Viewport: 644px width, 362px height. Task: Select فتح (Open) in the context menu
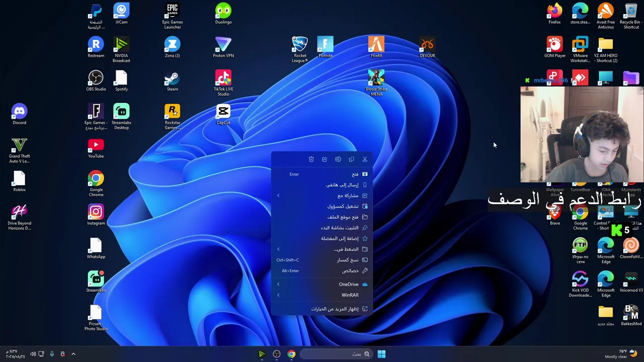(x=322, y=174)
